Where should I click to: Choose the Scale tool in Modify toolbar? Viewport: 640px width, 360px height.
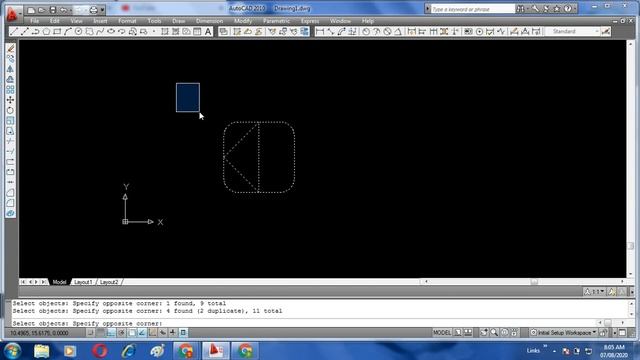(11, 120)
